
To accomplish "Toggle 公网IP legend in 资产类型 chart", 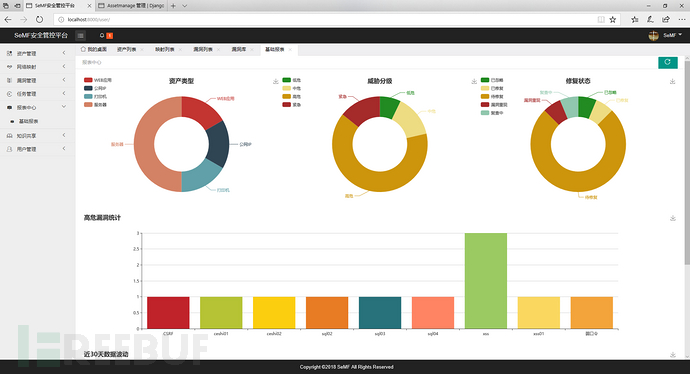I will click(x=95, y=88).
